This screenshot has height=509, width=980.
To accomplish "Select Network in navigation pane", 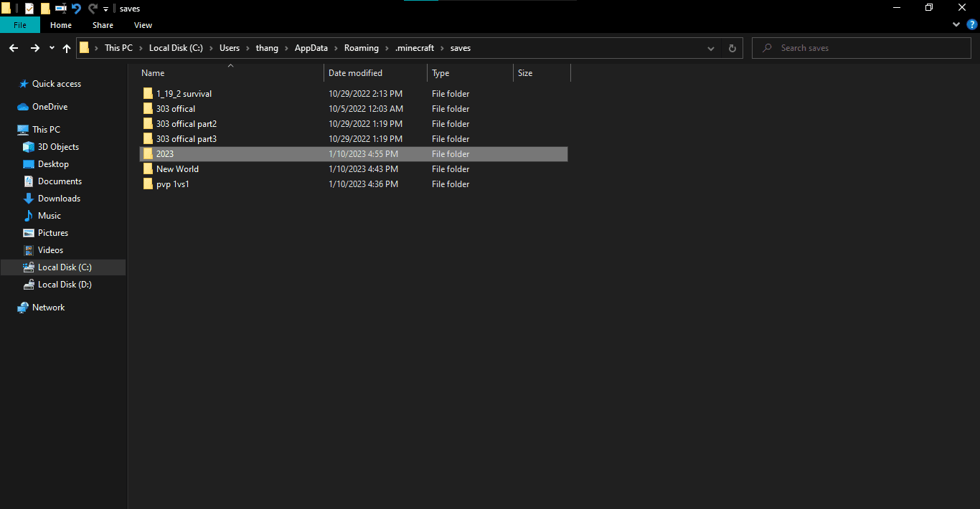I will click(x=48, y=308).
